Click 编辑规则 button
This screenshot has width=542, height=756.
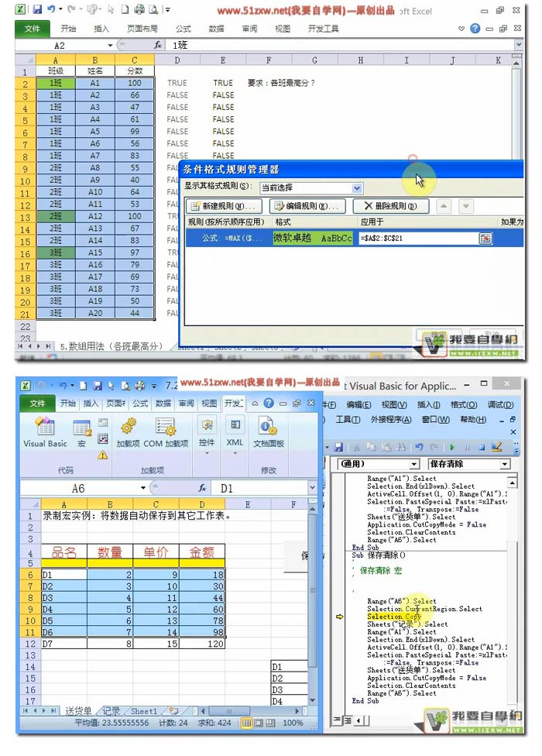[x=307, y=206]
